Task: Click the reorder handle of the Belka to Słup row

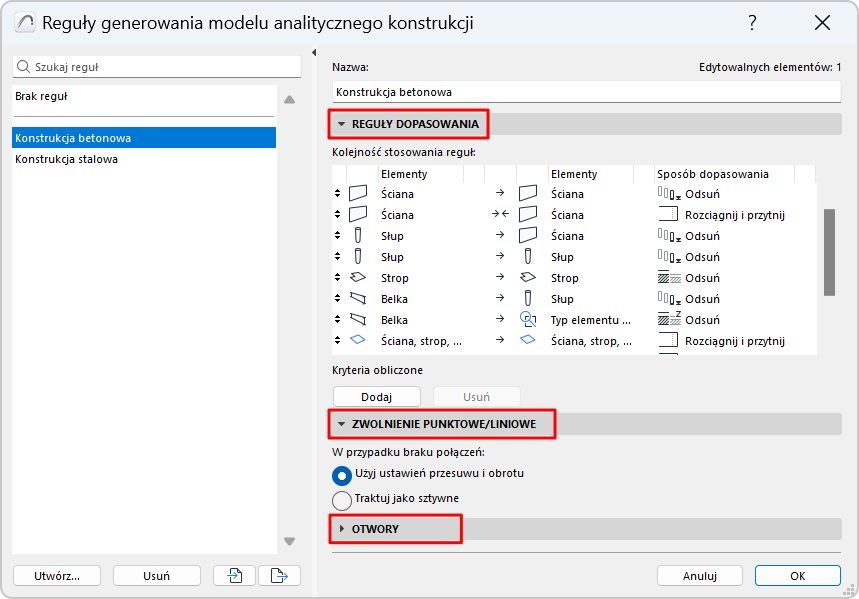Action: pos(337,299)
